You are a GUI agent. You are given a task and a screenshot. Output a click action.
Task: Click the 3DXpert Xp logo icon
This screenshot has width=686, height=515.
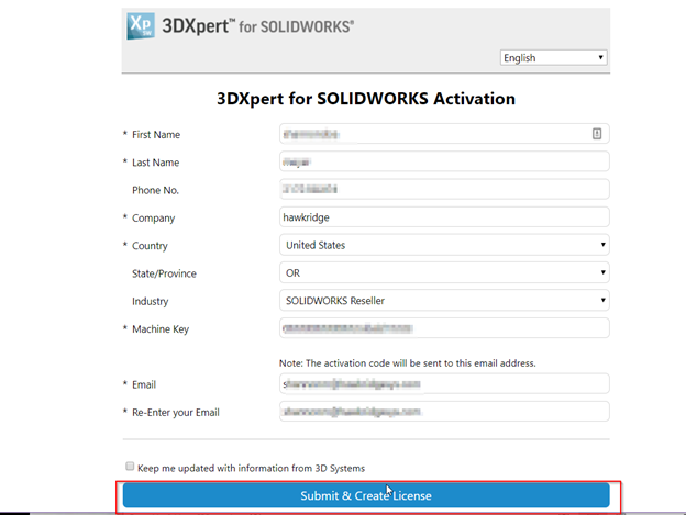(140, 26)
